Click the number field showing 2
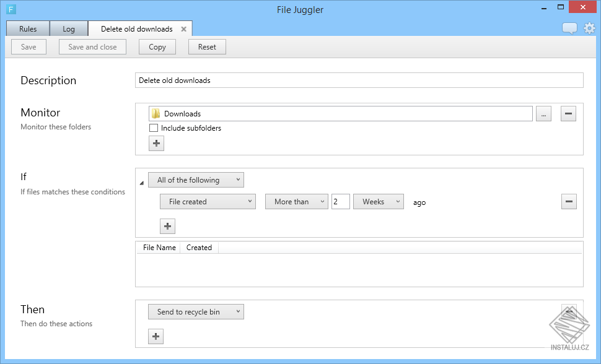The width and height of the screenshot is (601, 364). click(340, 202)
